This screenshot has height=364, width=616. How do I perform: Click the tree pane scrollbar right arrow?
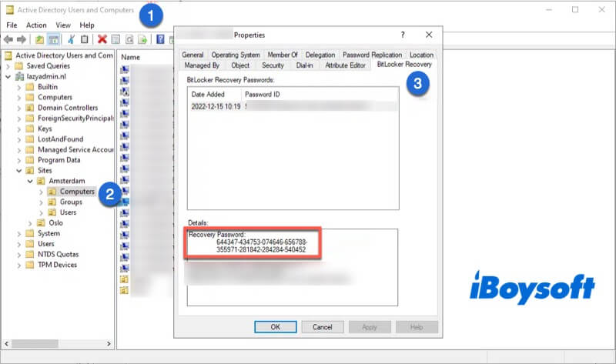pos(109,343)
